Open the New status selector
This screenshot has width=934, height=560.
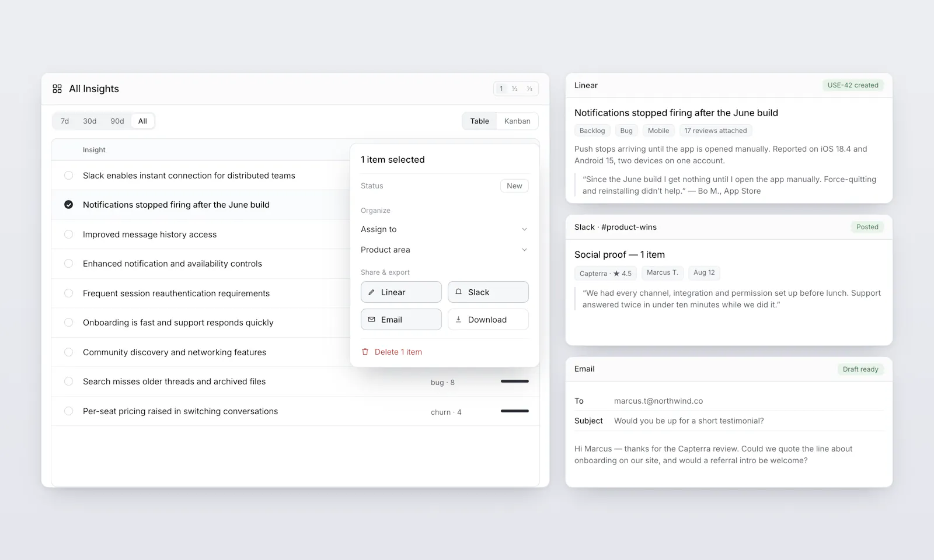click(x=514, y=186)
